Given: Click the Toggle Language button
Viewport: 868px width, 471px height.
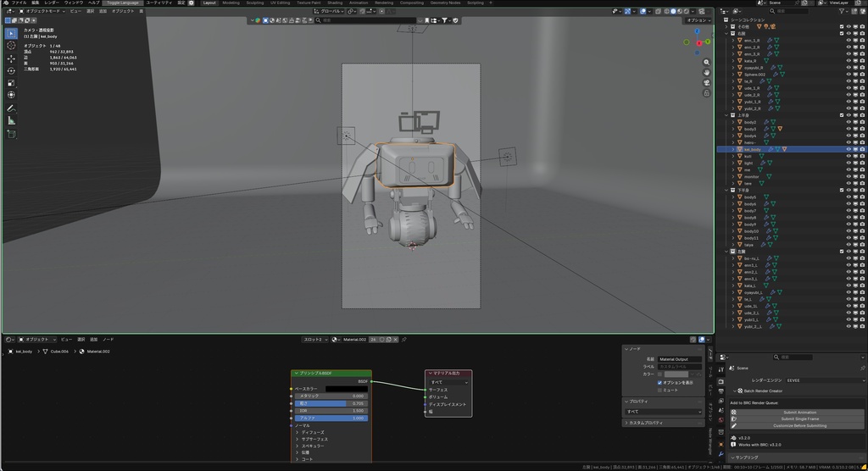Looking at the screenshot, I should pos(122,3).
